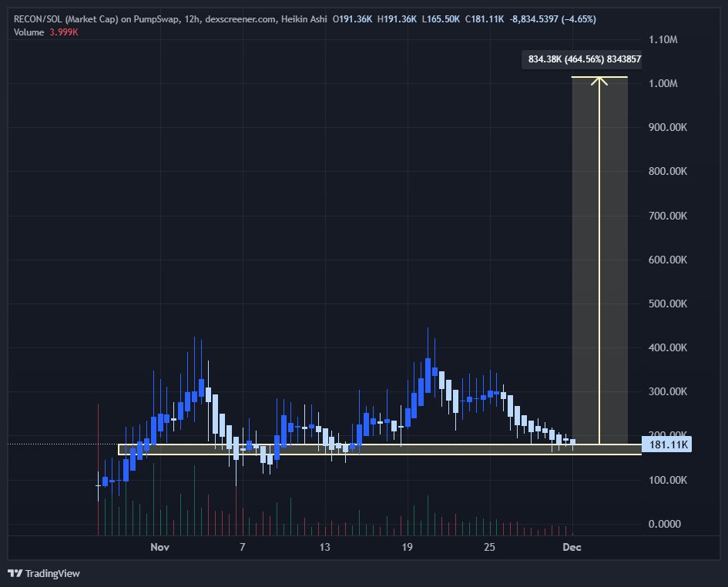Click the 700.00K price axis label
728x587 pixels.
(x=668, y=216)
